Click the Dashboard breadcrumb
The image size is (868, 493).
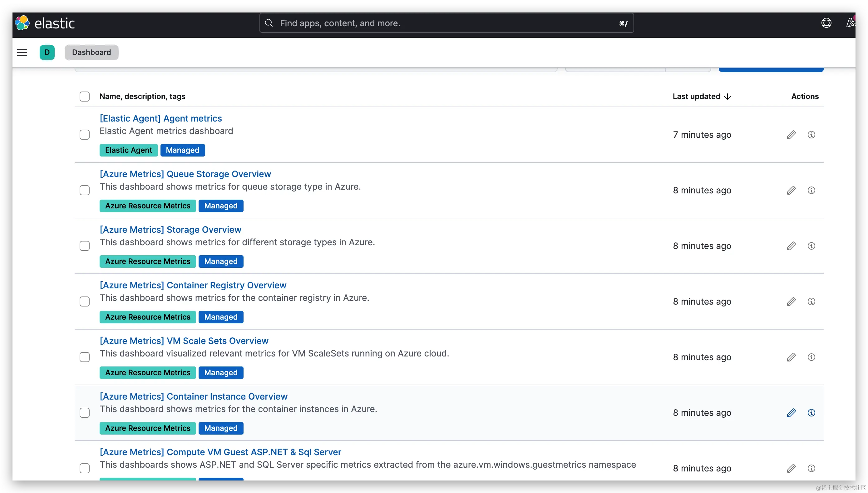[91, 52]
